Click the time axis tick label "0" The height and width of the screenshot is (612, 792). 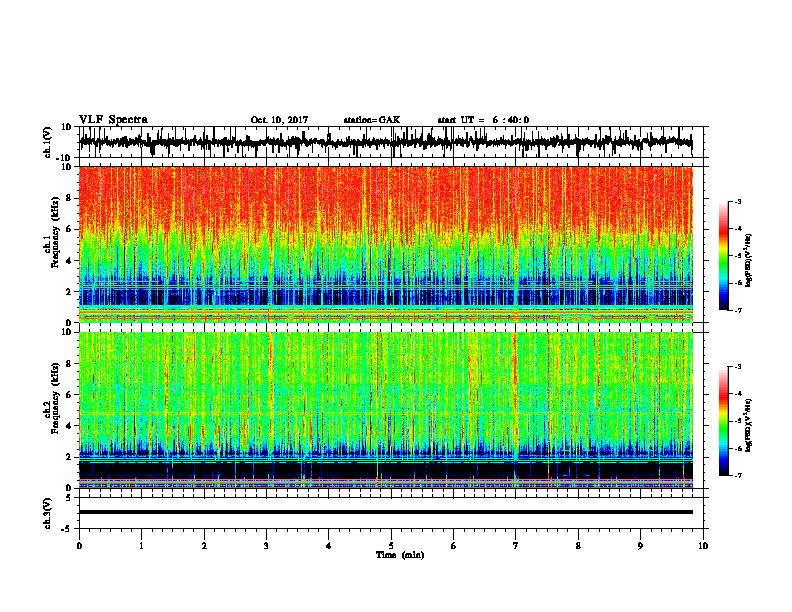click(79, 546)
